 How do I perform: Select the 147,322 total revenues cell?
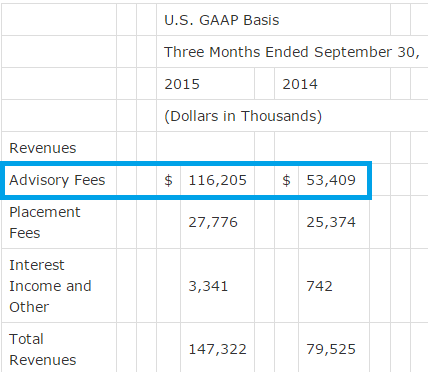pyautogui.click(x=217, y=349)
